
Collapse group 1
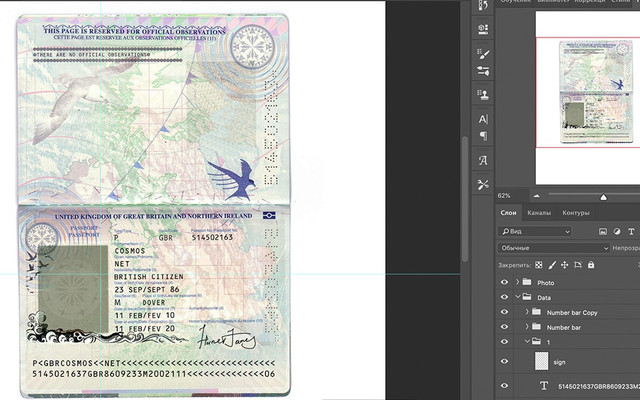point(527,342)
